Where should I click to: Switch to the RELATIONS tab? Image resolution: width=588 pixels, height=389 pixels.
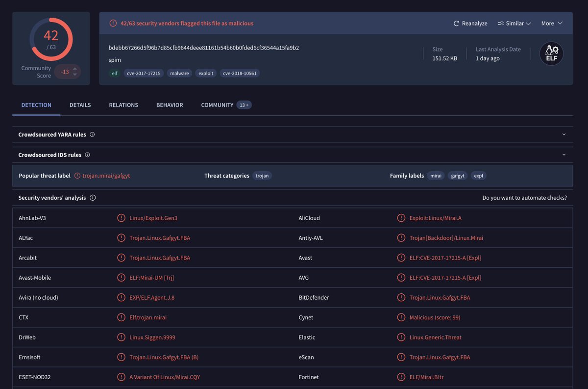pyautogui.click(x=123, y=105)
